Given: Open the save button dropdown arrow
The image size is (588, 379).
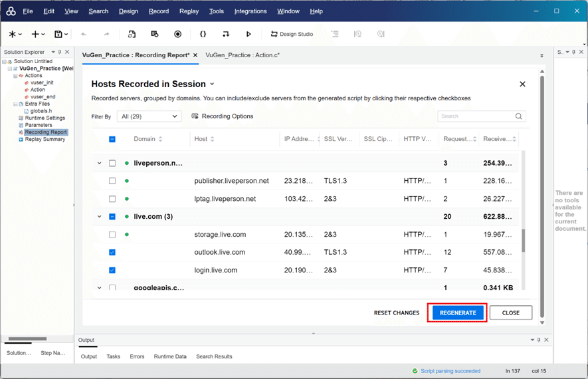Looking at the screenshot, I should click(66, 34).
